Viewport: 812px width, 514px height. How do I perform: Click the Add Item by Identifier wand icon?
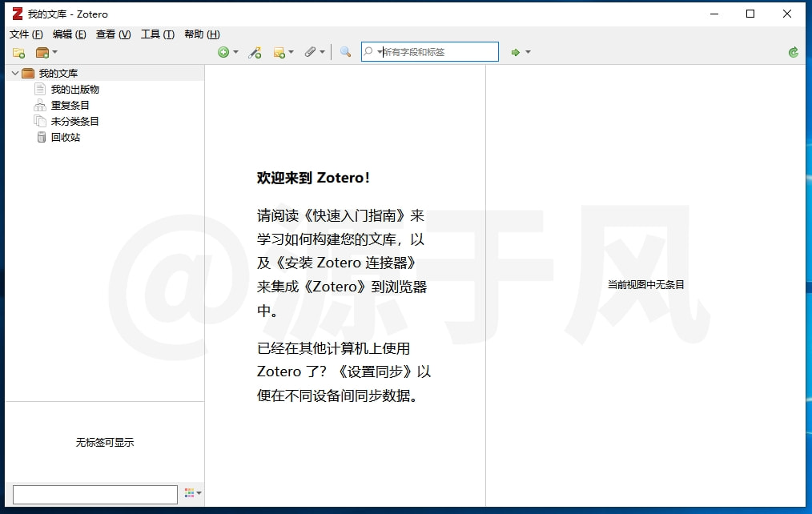point(255,52)
